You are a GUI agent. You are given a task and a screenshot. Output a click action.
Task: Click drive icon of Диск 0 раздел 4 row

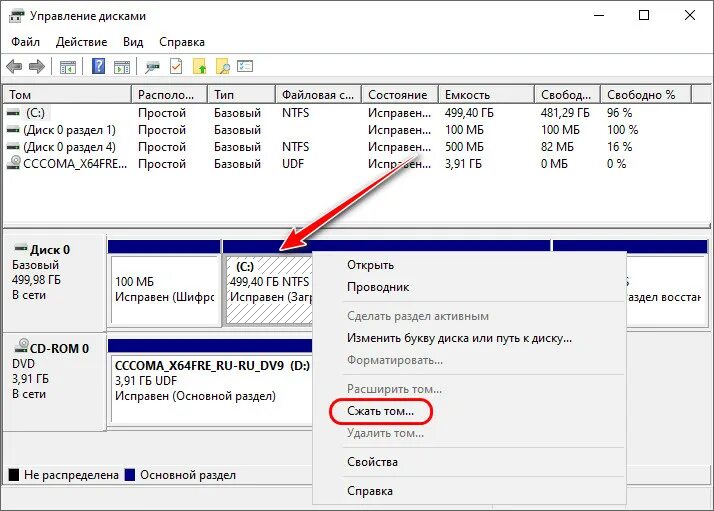[x=14, y=147]
